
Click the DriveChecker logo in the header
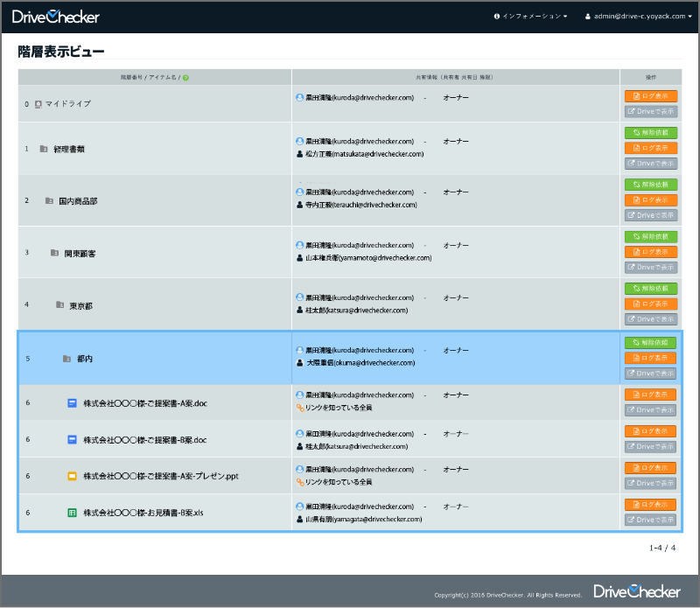click(55, 17)
